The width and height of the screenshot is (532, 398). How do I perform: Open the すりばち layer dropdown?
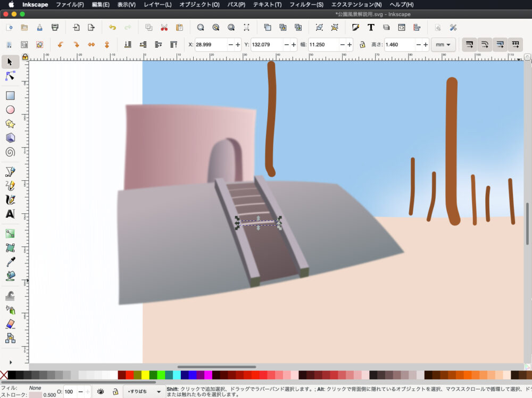[x=144, y=392]
